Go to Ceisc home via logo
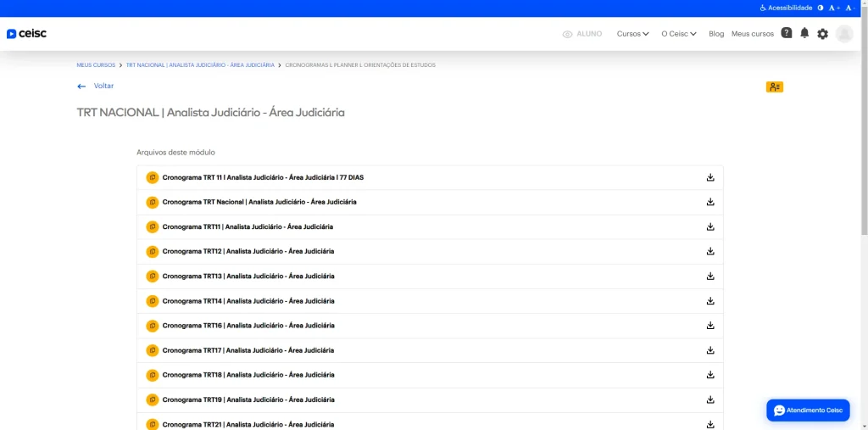Viewport: 868px width, 430px height. coord(26,34)
